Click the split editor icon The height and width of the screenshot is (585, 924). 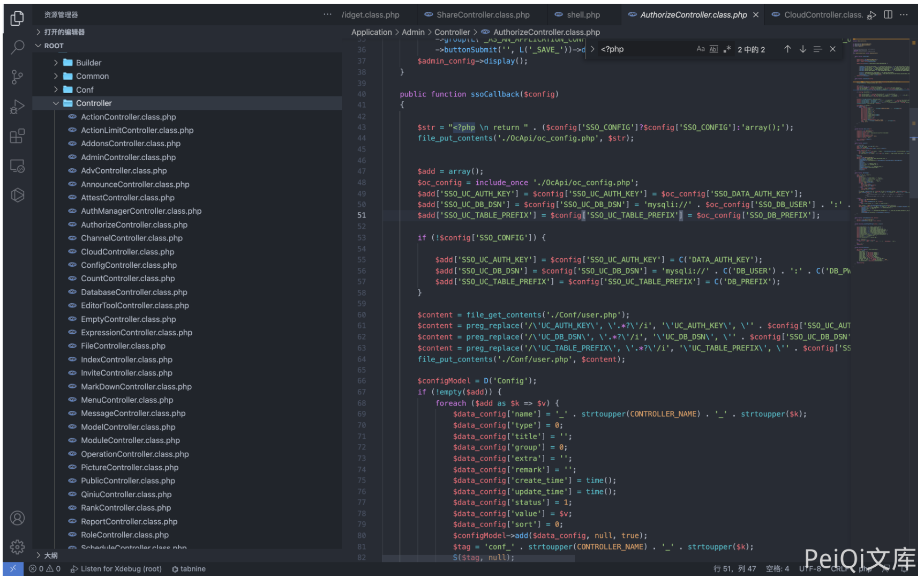888,15
